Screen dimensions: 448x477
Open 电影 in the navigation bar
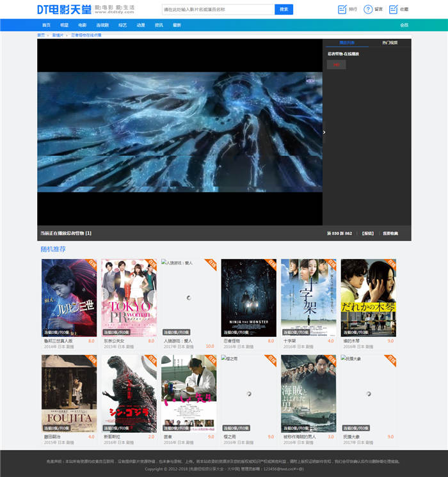point(82,25)
